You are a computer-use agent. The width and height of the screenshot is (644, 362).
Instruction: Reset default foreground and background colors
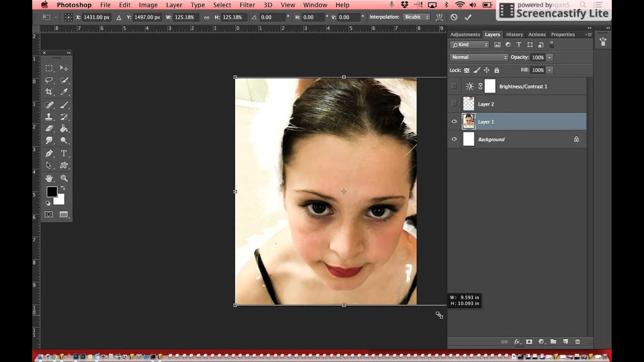[x=48, y=203]
